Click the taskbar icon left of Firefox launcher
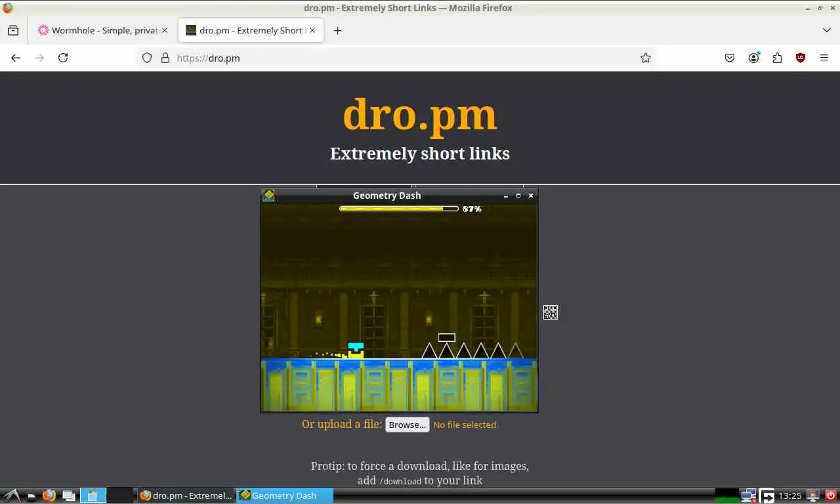 point(31,496)
